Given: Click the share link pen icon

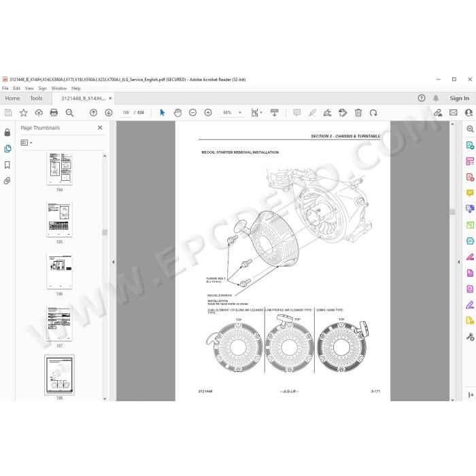Looking at the screenshot, I should [x=438, y=113].
